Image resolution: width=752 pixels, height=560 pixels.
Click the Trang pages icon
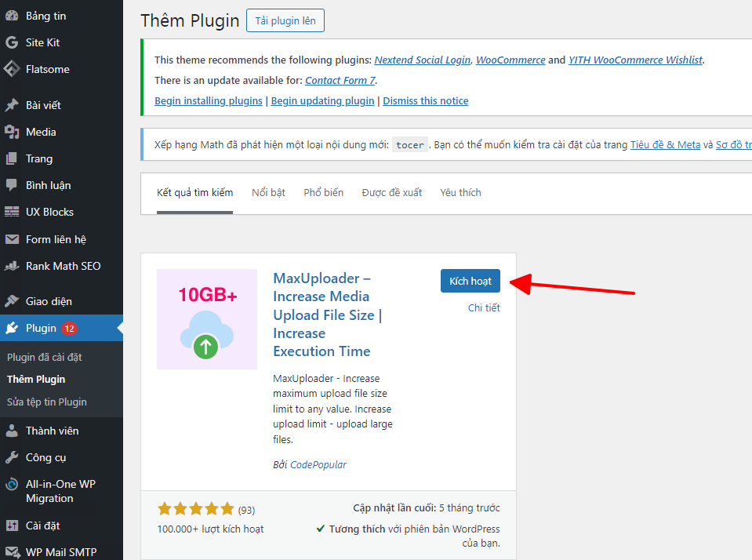[12, 158]
